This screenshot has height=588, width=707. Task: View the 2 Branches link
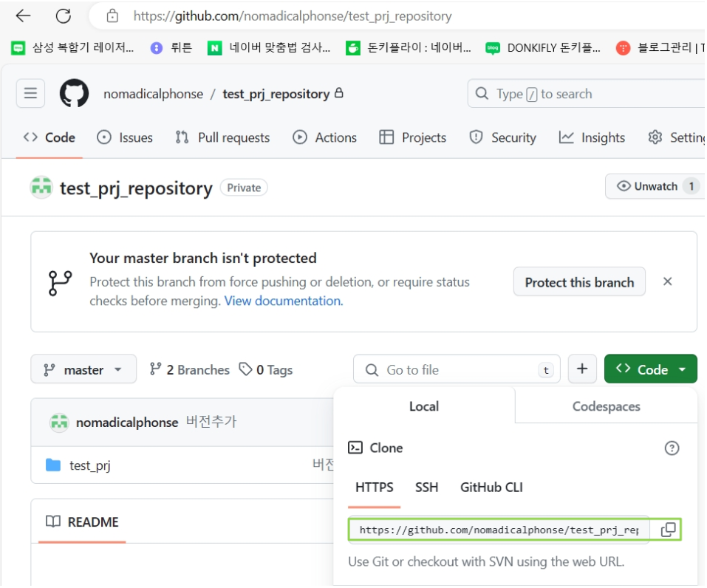189,370
